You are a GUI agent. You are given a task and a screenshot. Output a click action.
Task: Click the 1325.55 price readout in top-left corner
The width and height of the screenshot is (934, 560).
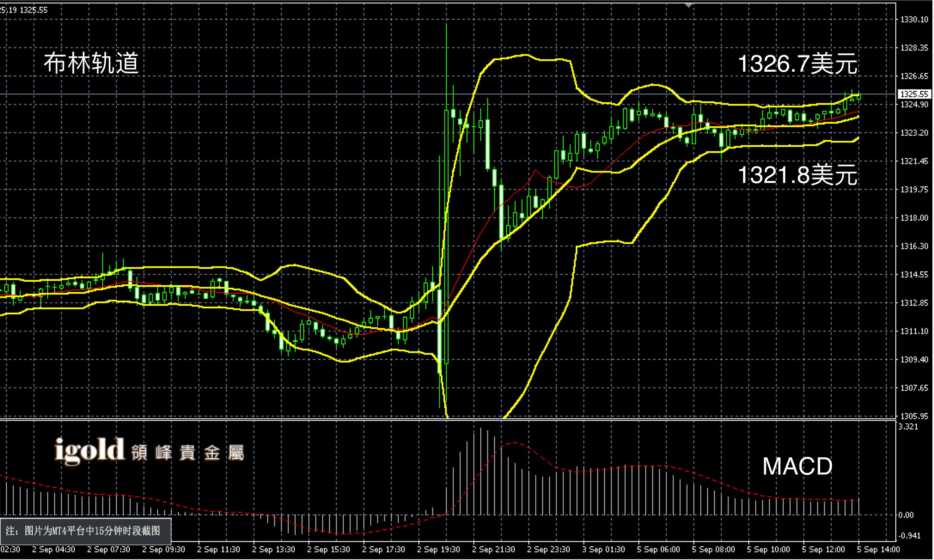[x=34, y=10]
